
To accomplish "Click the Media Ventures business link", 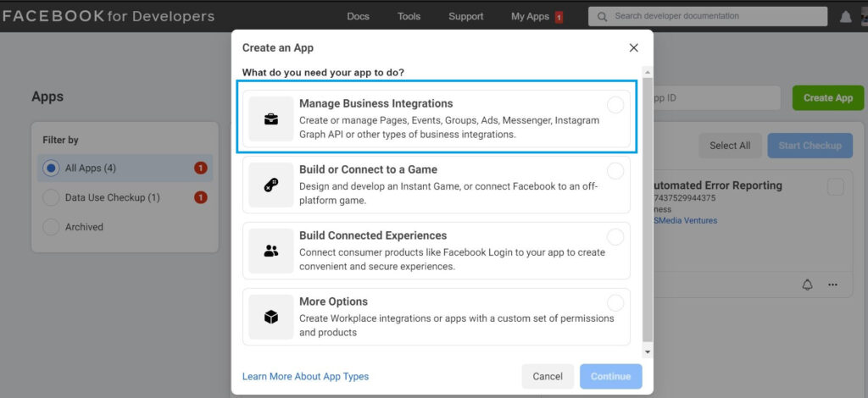I will (685, 220).
